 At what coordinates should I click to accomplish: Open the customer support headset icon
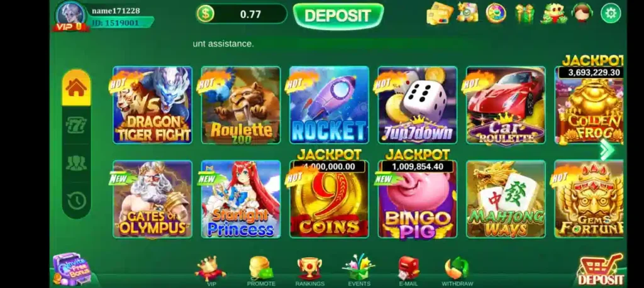tap(582, 13)
